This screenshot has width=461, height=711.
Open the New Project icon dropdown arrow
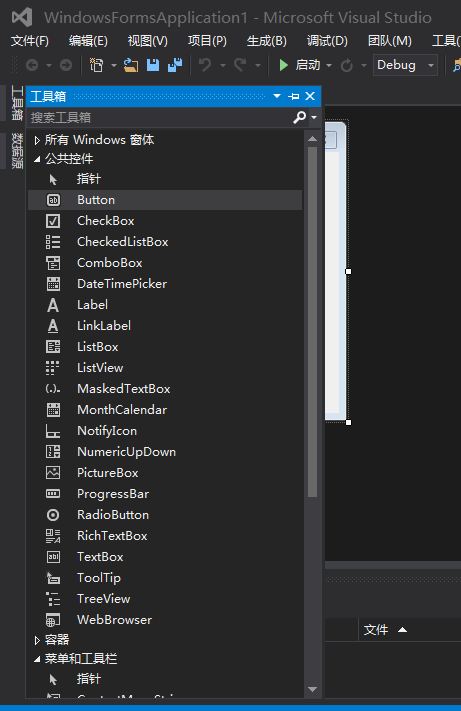[x=113, y=66]
